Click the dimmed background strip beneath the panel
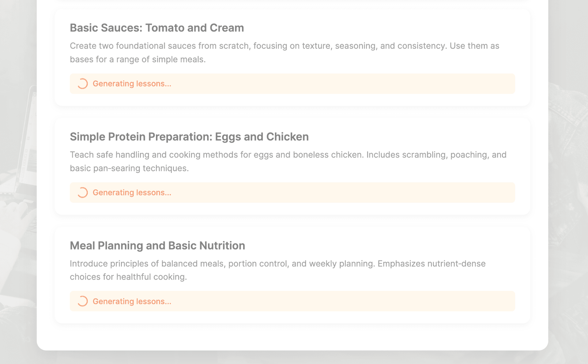 pyautogui.click(x=292, y=358)
